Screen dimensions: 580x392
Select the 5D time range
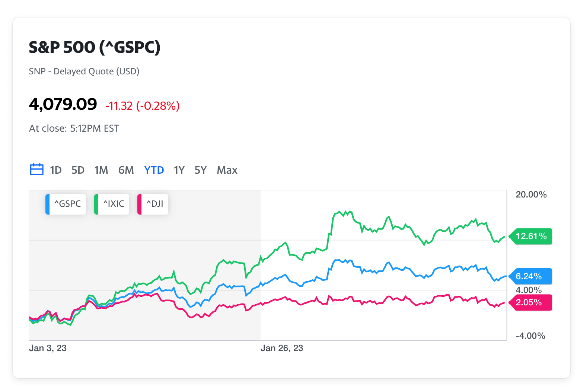(78, 170)
